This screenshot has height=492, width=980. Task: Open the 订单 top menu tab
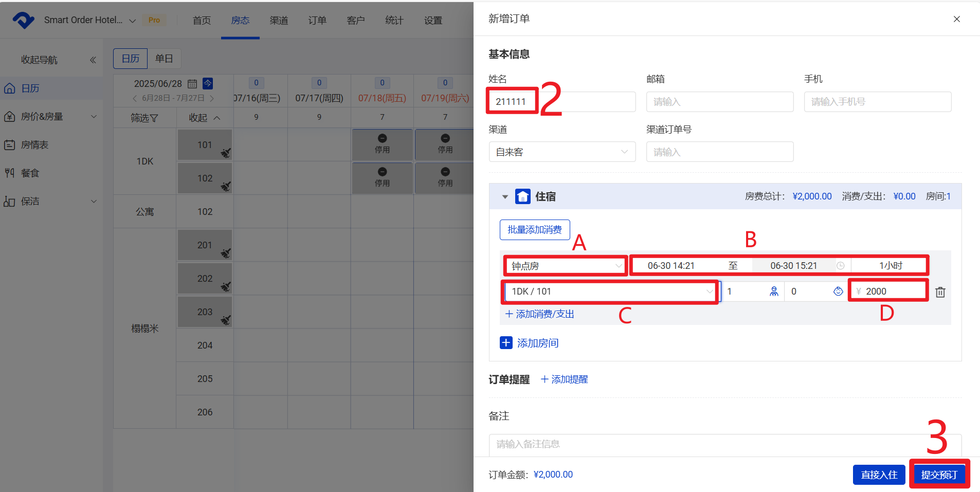(317, 21)
